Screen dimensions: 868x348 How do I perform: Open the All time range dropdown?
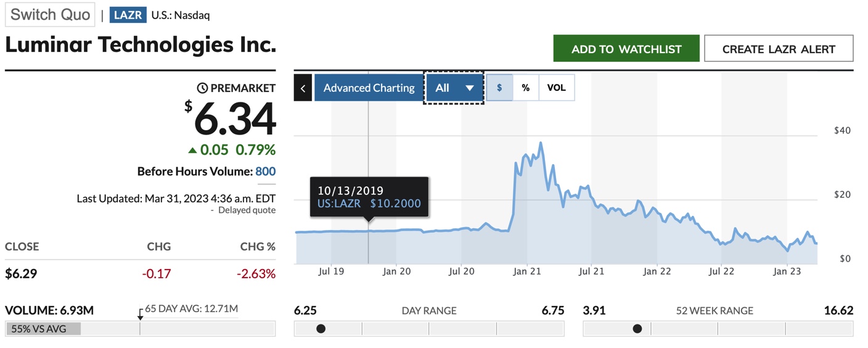(x=454, y=88)
